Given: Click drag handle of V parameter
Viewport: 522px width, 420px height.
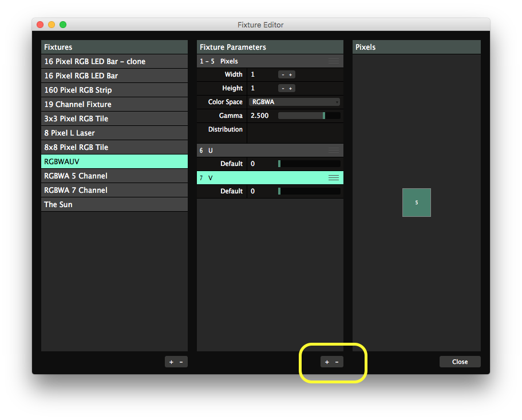Looking at the screenshot, I should click(333, 178).
